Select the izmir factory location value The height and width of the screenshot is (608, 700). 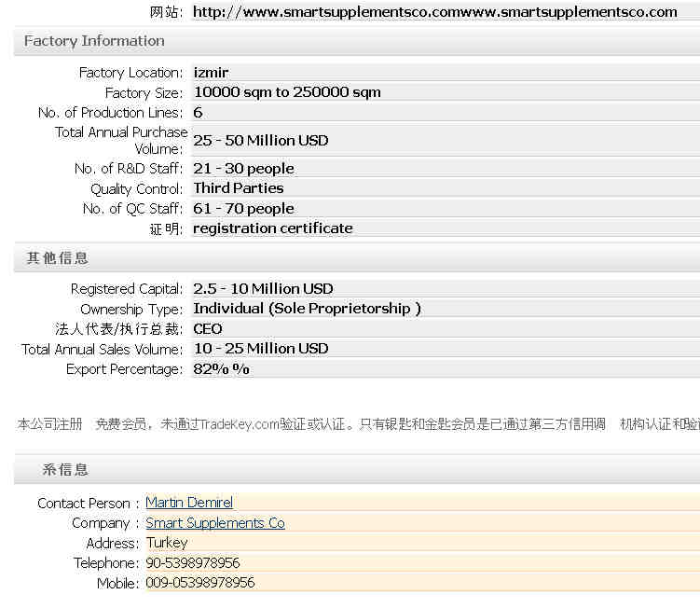211,73
